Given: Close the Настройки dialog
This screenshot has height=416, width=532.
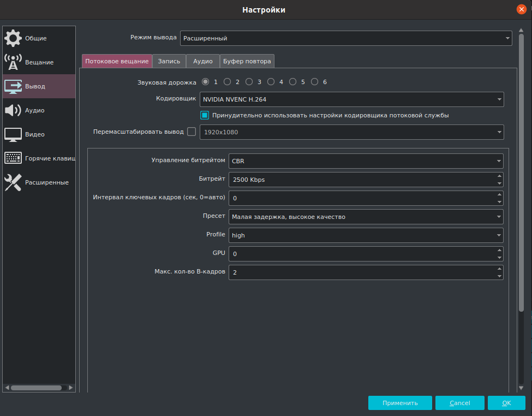Looking at the screenshot, I should tap(521, 9).
